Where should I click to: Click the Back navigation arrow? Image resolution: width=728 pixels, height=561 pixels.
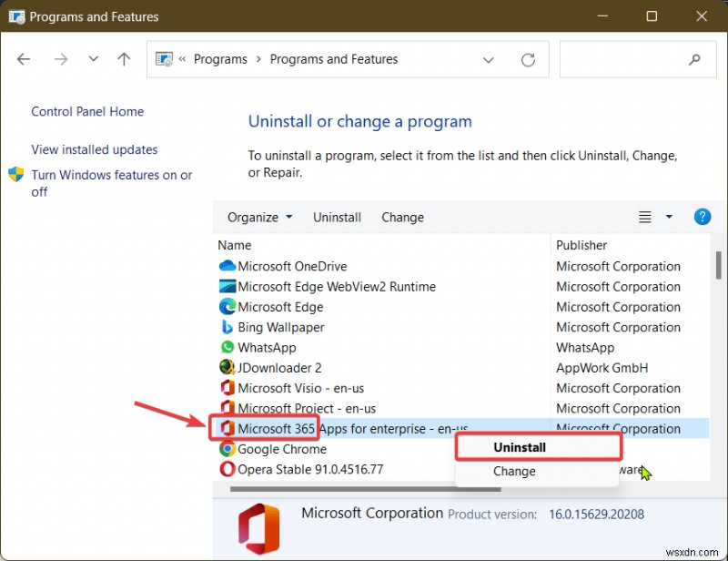(x=24, y=59)
